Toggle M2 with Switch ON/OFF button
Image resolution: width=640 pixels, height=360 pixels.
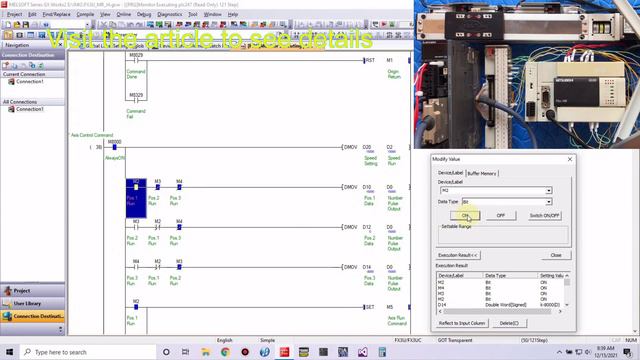(x=544, y=216)
